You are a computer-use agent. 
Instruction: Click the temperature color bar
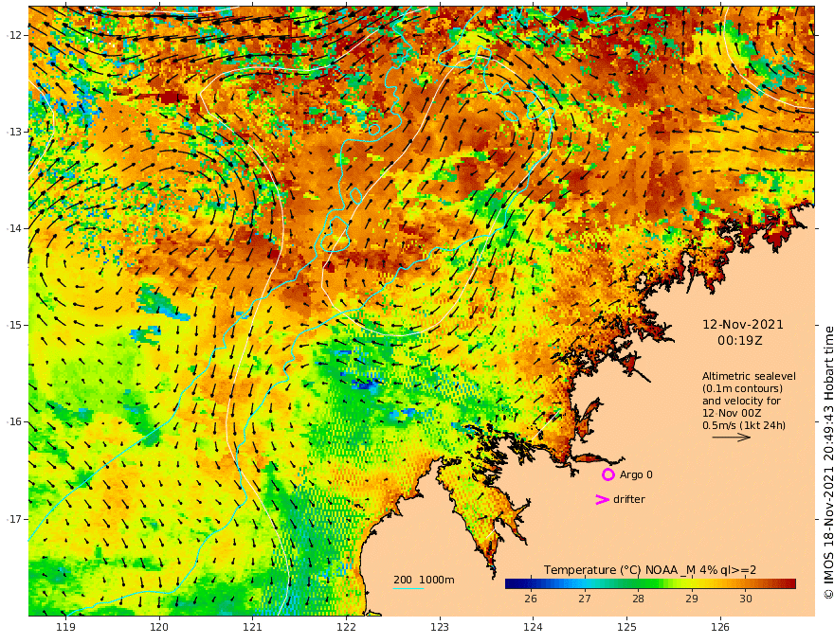tap(650, 583)
